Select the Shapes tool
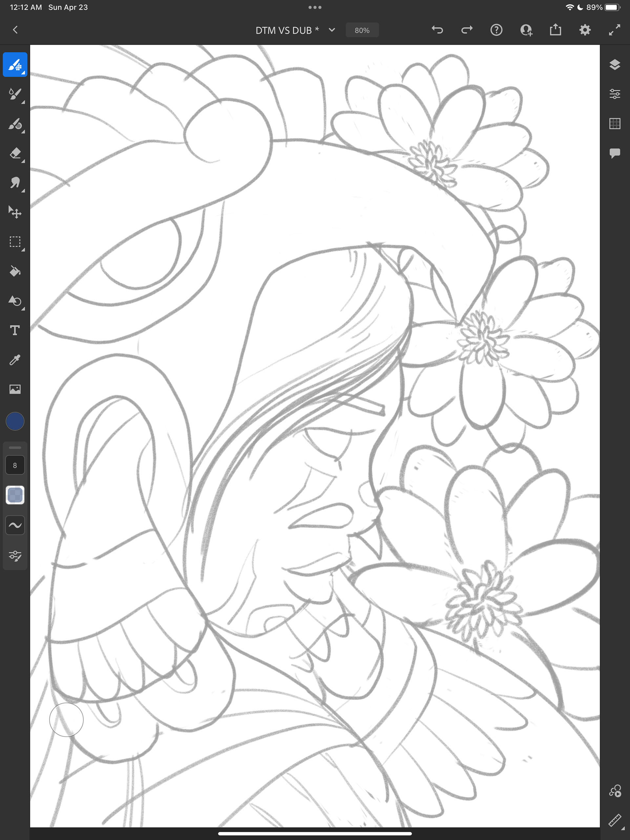Screen dimensions: 630x840 (15, 301)
